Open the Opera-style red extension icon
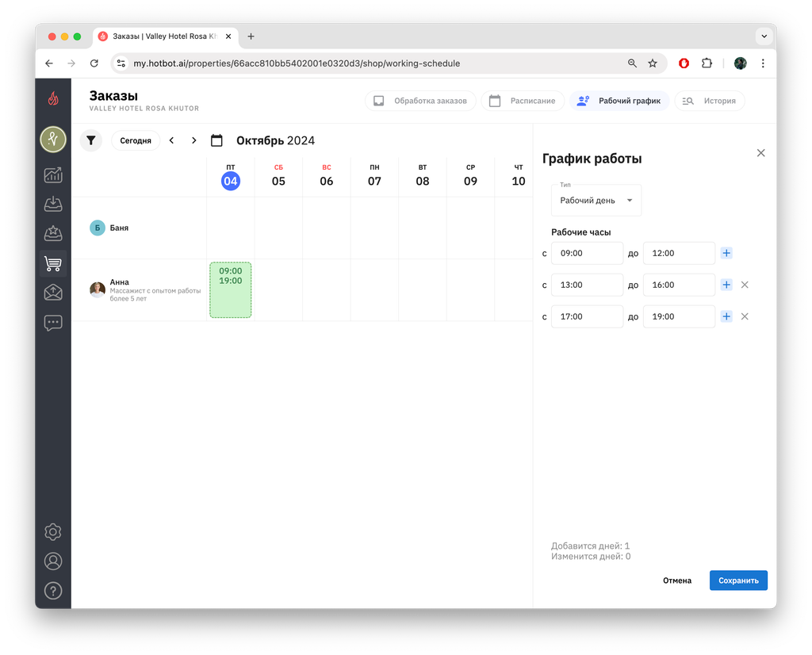 click(684, 63)
